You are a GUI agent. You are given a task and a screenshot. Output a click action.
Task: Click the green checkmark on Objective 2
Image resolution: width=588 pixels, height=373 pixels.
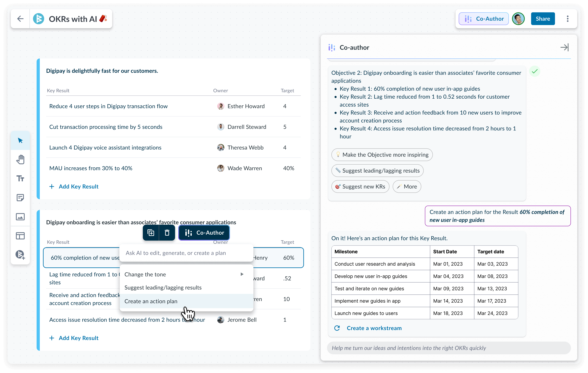(x=534, y=71)
